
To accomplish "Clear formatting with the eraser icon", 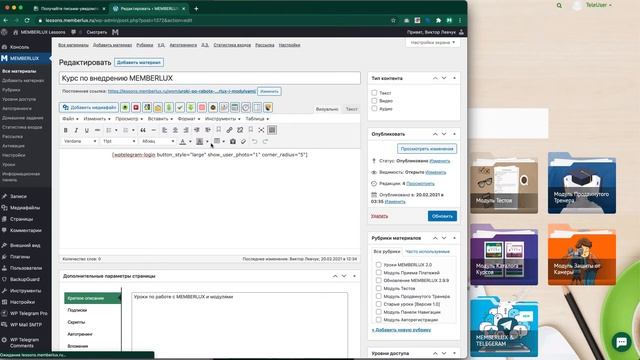I will tap(243, 142).
